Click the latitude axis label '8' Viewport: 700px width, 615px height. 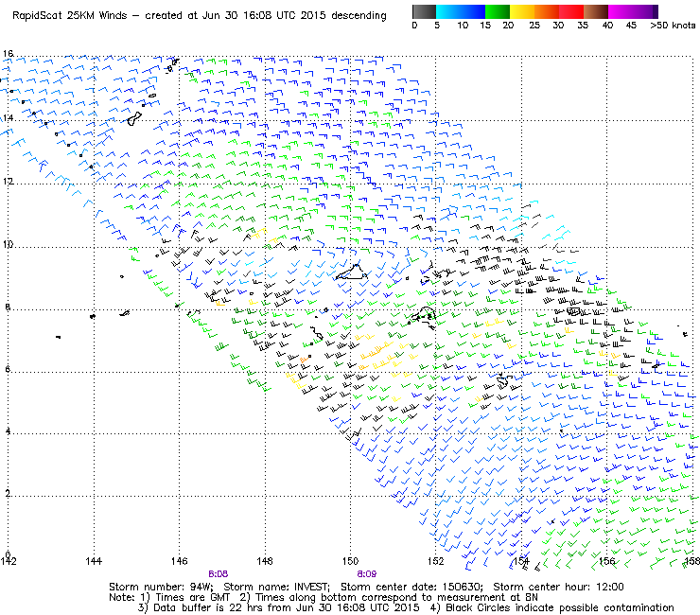pos(8,307)
